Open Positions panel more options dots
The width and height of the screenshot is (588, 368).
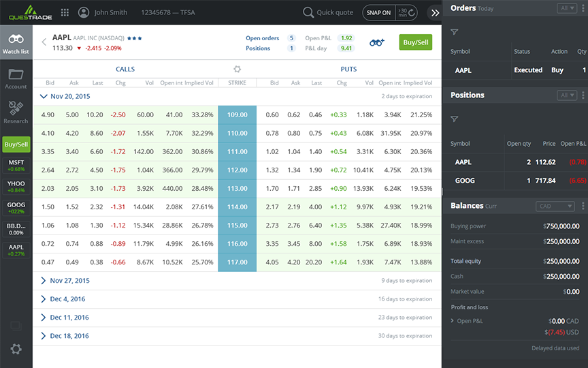click(583, 95)
